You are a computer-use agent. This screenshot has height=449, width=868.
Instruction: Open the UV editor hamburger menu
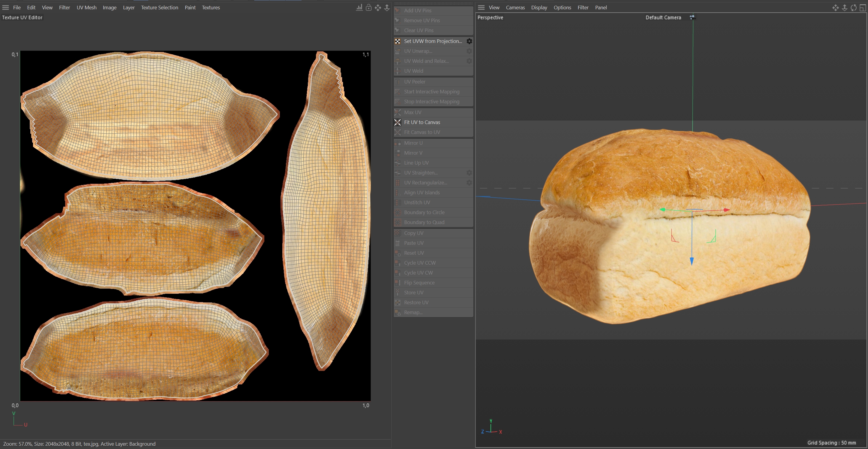[6, 8]
